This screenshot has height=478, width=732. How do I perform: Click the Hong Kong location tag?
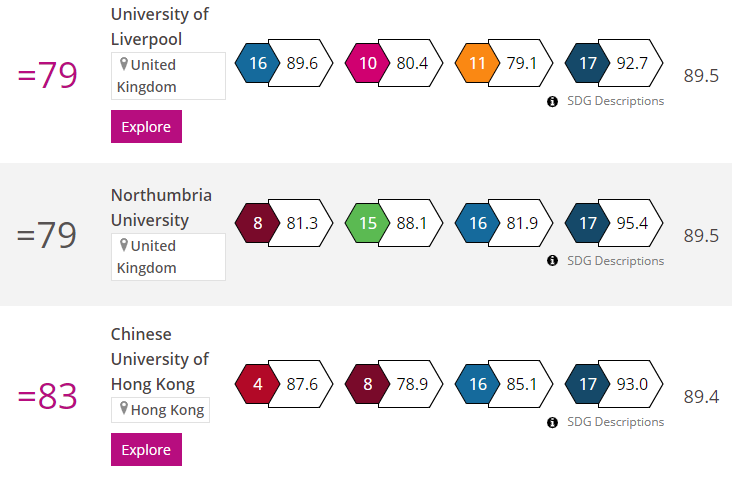[x=161, y=409]
